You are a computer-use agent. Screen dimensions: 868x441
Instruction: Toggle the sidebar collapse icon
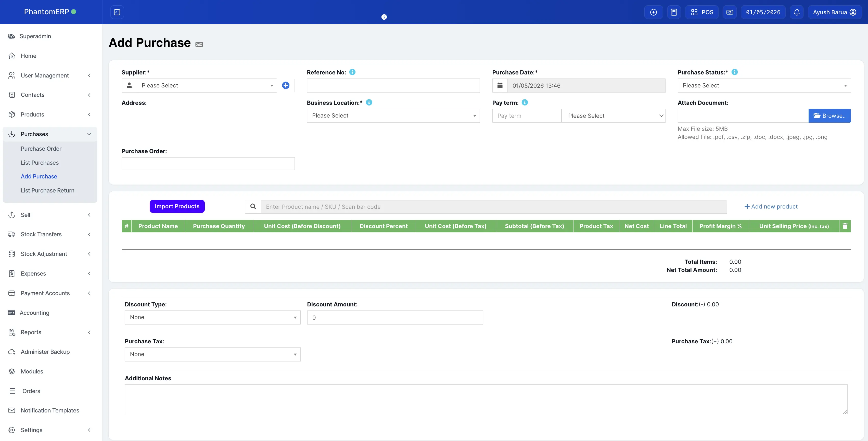point(117,12)
